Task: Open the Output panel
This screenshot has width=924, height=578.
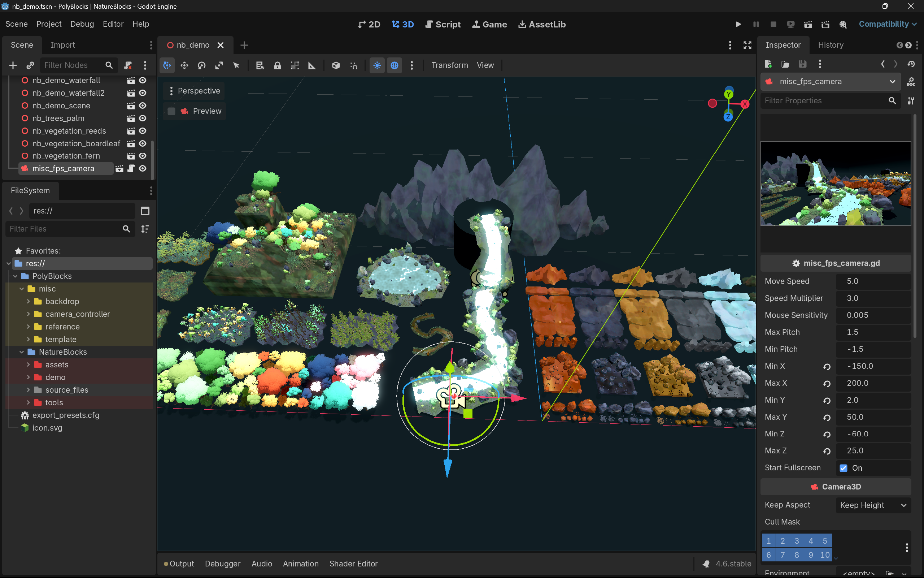Action: [x=179, y=564]
